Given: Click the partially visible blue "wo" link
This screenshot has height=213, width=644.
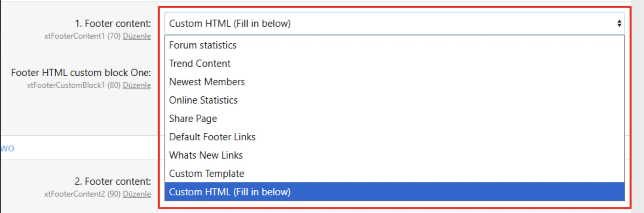Looking at the screenshot, I should pyautogui.click(x=7, y=148).
